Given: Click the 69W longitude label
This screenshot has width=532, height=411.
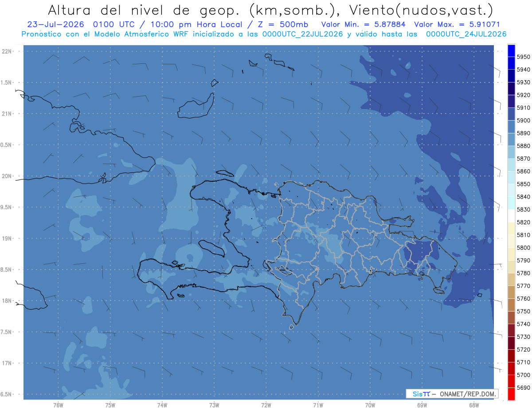Looking at the screenshot, I should [x=422, y=405].
